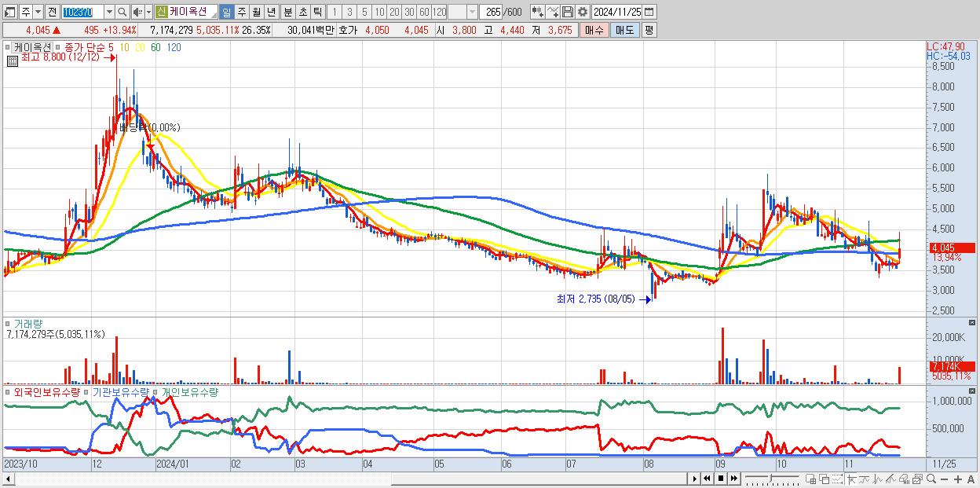Viewport: 980px width, 488px height.
Task: Click the candle-with-plus icon in the top toolbar
Action: click(x=537, y=12)
